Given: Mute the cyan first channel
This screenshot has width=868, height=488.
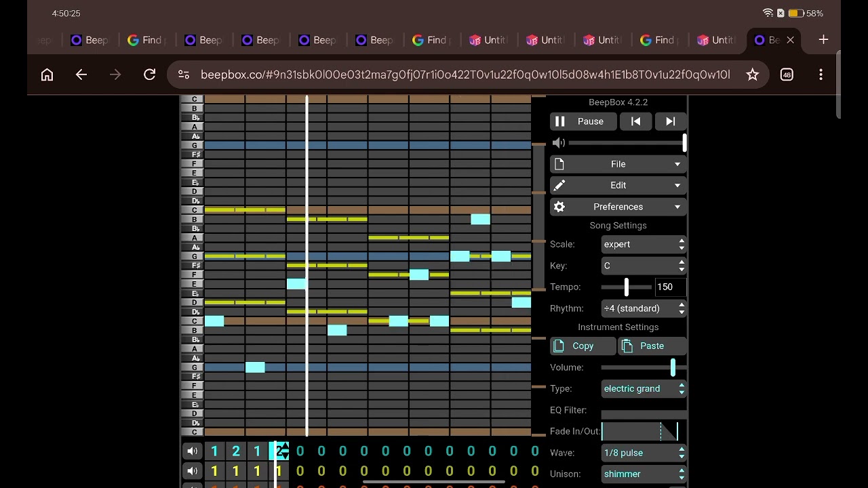Looking at the screenshot, I should 193,451.
